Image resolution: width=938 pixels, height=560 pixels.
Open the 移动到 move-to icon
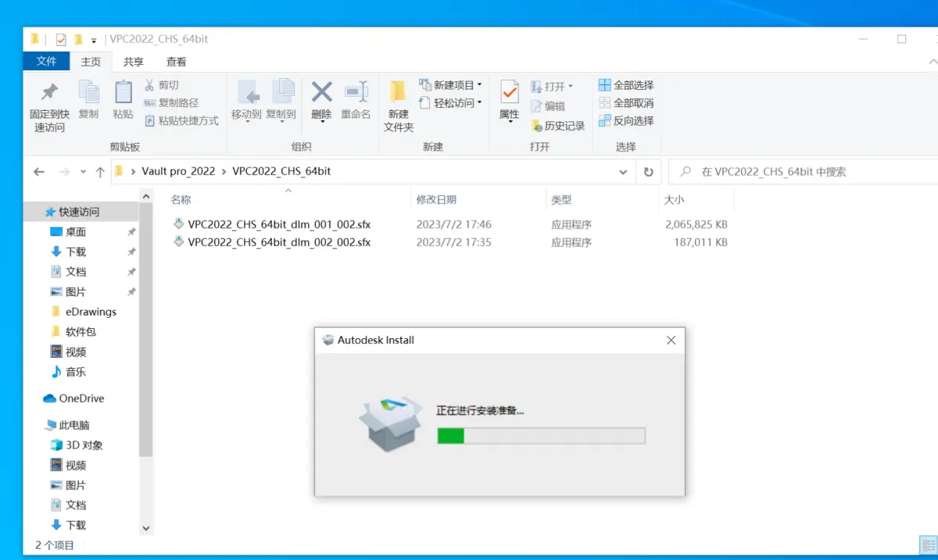click(247, 92)
